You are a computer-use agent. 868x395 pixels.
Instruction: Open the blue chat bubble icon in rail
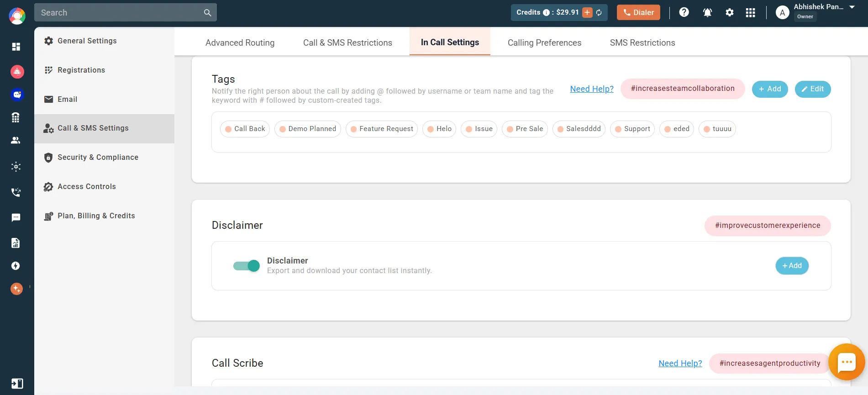[x=17, y=95]
